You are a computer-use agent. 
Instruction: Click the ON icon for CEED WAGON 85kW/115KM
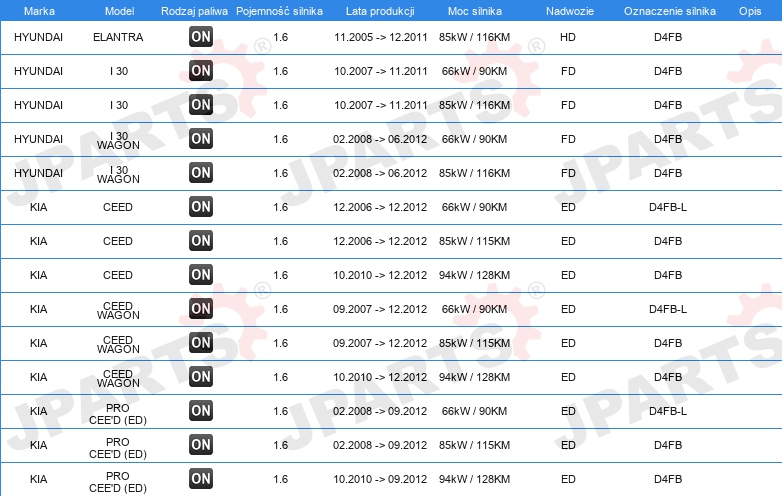pos(201,342)
